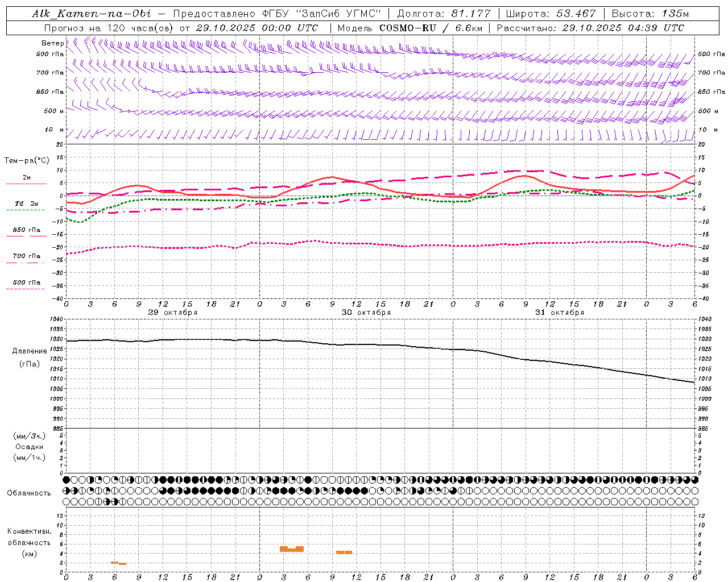Click the '30 октября' date label
The width and height of the screenshot is (728, 582).
point(366,313)
